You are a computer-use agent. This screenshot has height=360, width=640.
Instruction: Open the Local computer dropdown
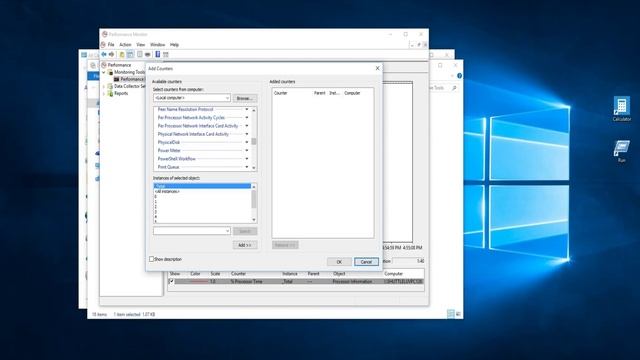(227, 98)
